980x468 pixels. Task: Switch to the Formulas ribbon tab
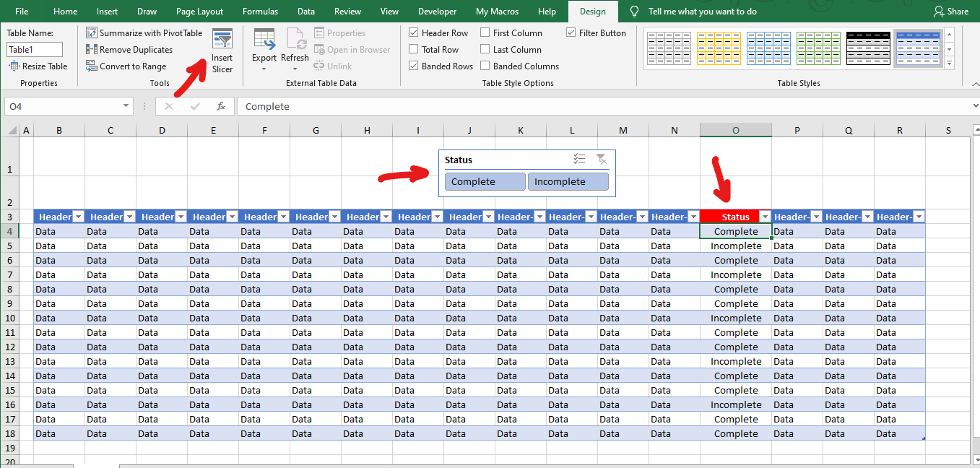coord(260,12)
